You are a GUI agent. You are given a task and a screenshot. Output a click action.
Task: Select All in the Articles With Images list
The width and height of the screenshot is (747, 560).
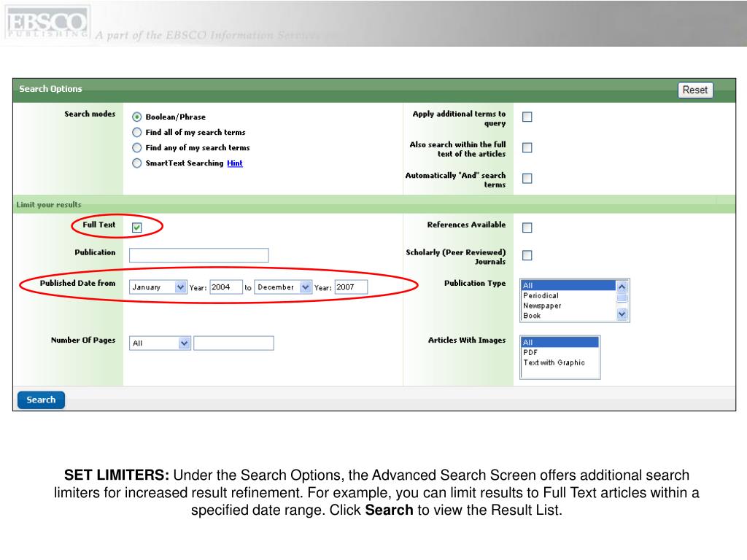(x=560, y=343)
